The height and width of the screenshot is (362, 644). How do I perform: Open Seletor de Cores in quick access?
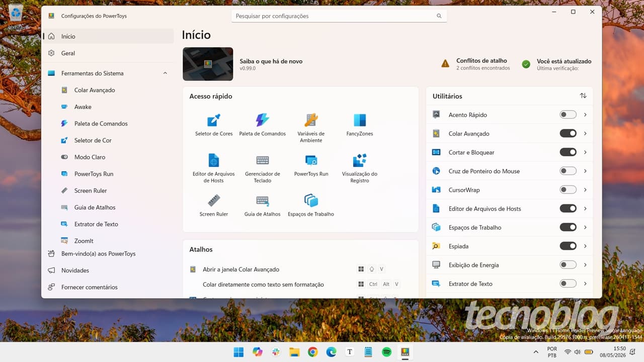point(214,125)
